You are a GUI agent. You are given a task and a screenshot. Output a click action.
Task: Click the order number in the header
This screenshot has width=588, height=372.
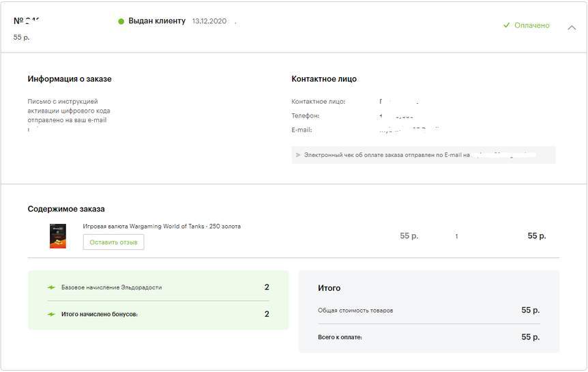tap(27, 21)
